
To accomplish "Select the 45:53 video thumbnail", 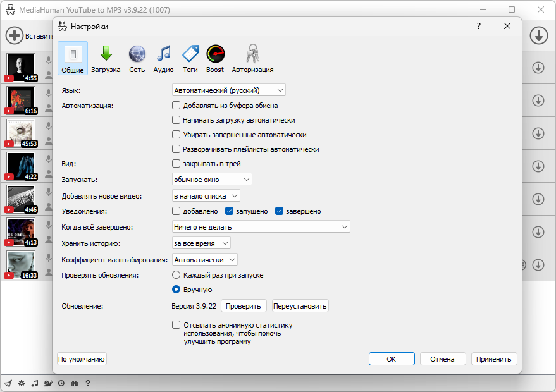I will (x=21, y=133).
